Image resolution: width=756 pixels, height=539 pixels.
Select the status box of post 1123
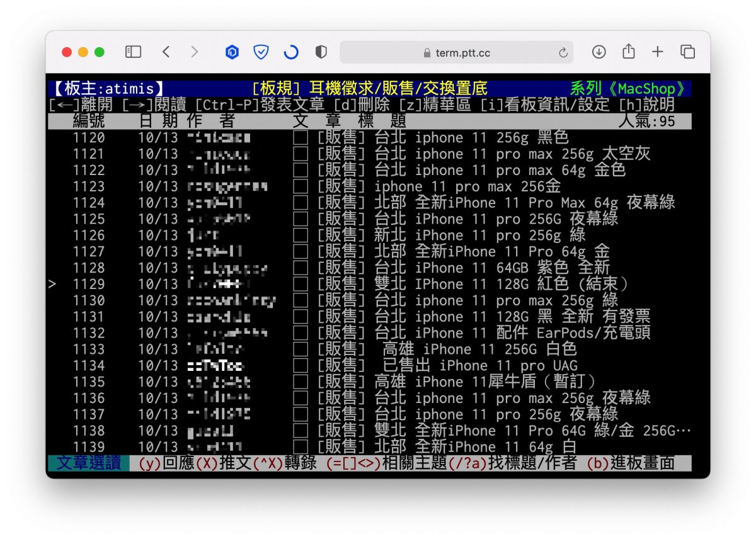click(301, 186)
